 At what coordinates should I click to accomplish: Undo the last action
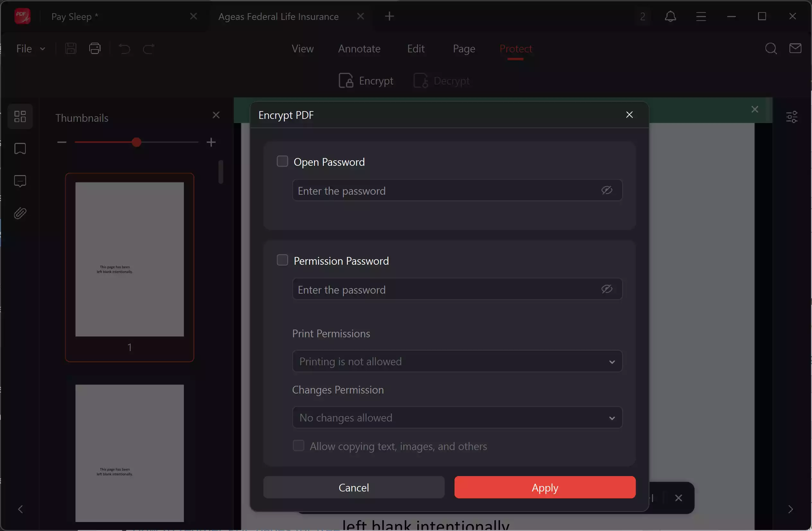(x=124, y=49)
